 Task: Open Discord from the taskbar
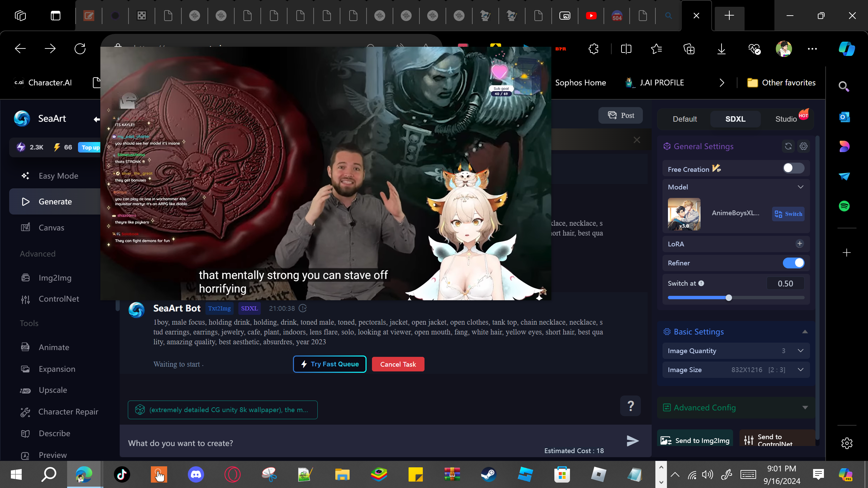click(196, 474)
